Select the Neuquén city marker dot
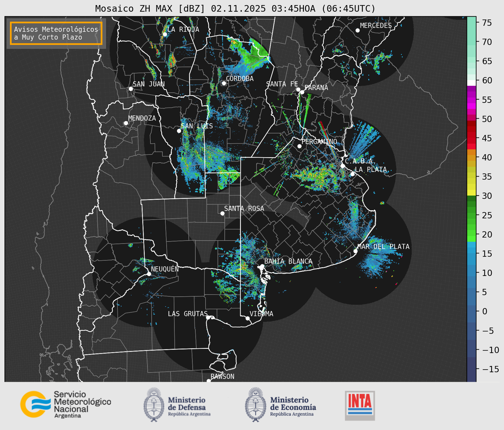Image resolution: width=504 pixels, height=430 pixels. point(149,274)
